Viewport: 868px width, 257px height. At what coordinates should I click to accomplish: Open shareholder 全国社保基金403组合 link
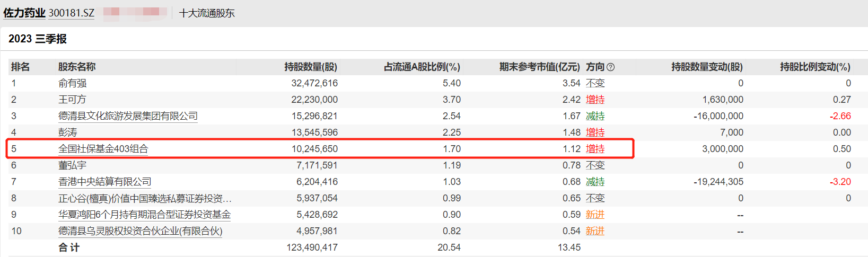click(x=103, y=149)
